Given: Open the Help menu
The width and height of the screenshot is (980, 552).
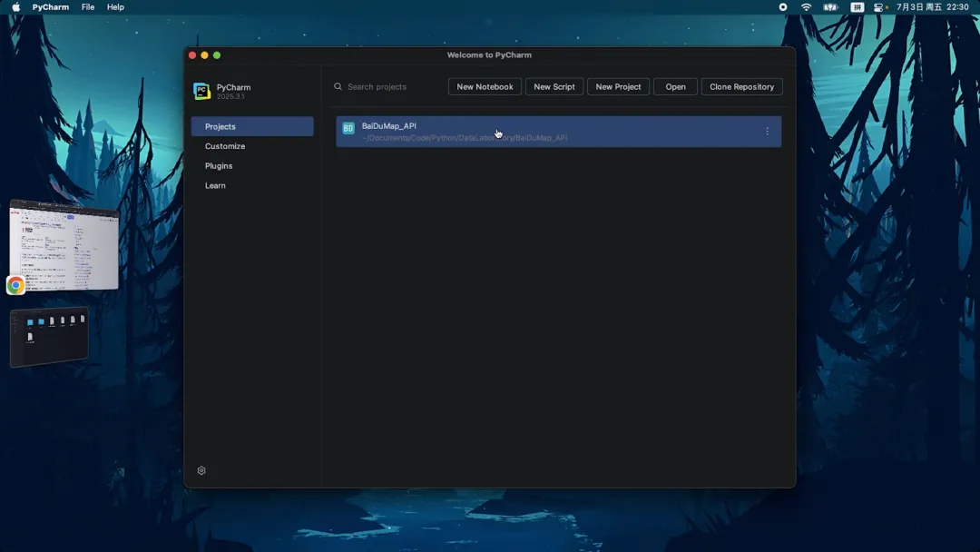Looking at the screenshot, I should click(115, 7).
